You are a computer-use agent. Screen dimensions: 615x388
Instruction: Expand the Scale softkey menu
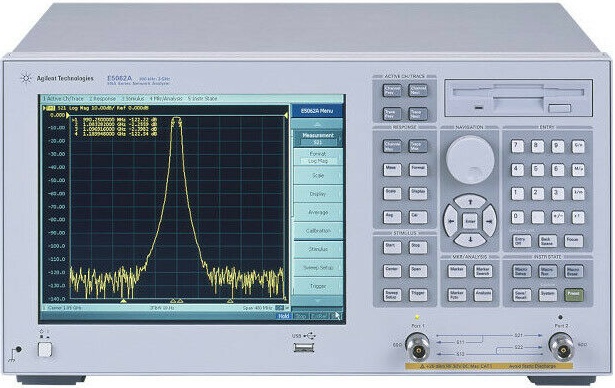click(318, 176)
